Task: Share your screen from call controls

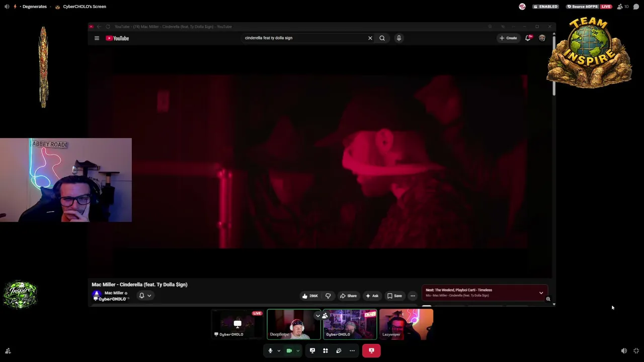Action: (x=312, y=350)
